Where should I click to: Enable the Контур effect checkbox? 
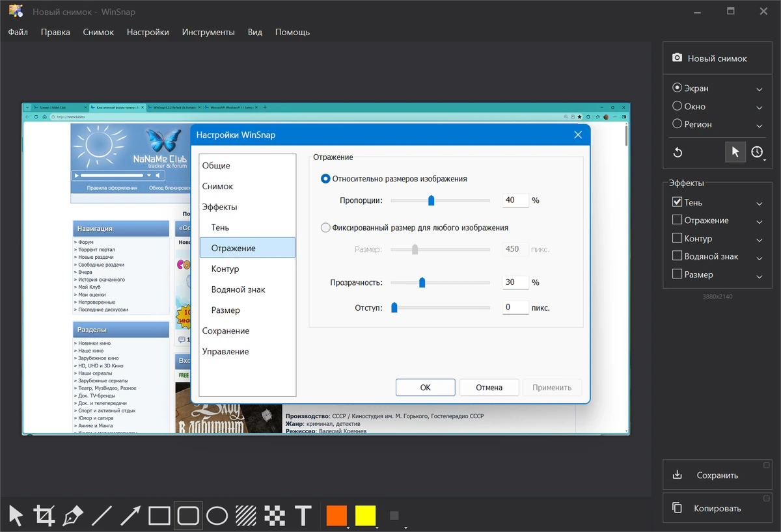click(677, 238)
